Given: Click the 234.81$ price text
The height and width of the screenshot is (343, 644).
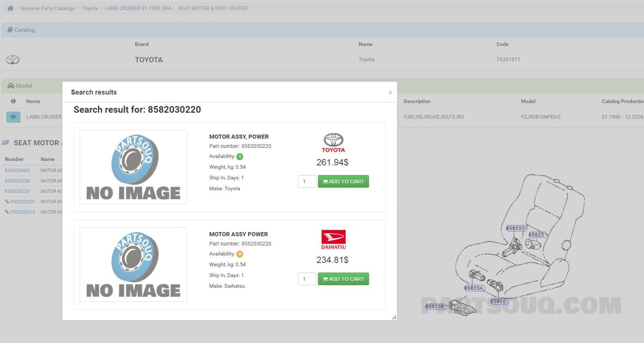Looking at the screenshot, I should (332, 260).
